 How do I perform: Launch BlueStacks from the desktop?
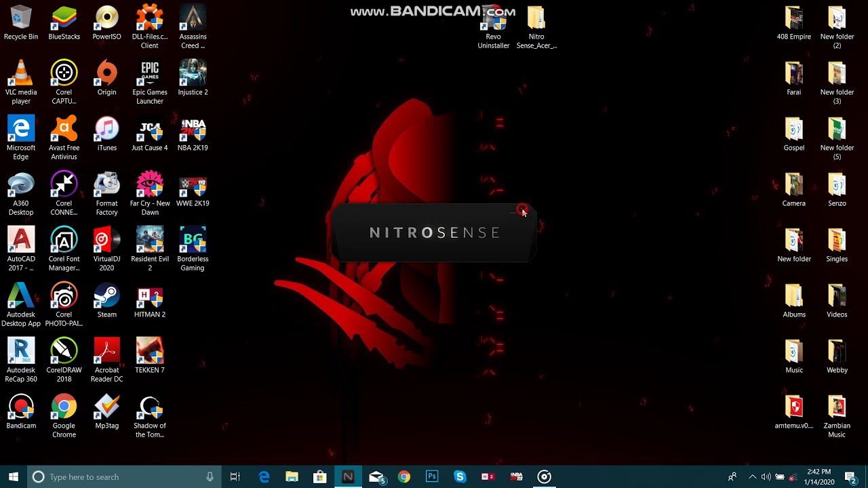[x=64, y=23]
